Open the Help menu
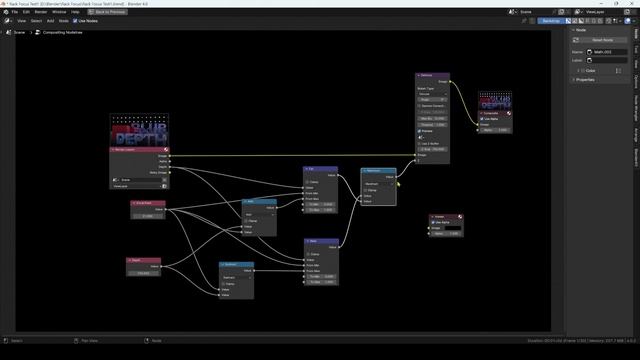 tap(75, 12)
